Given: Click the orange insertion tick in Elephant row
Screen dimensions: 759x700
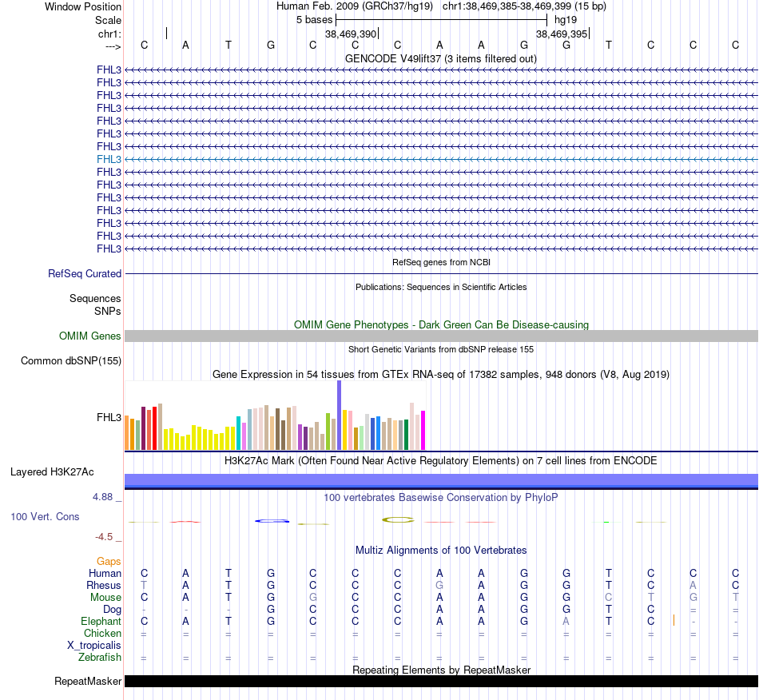Looking at the screenshot, I should (x=674, y=620).
